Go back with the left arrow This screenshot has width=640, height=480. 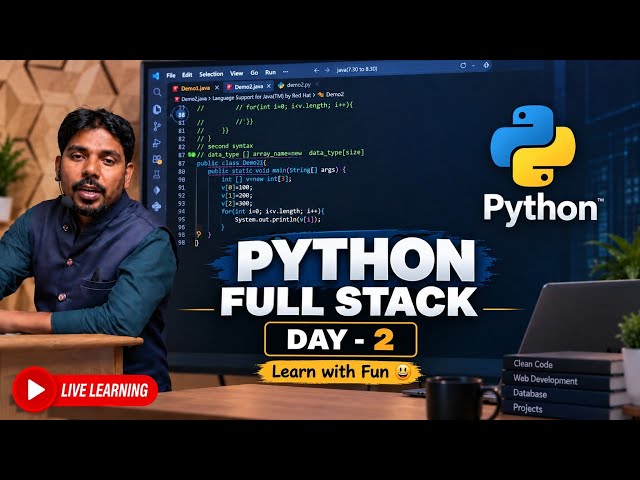(316, 70)
